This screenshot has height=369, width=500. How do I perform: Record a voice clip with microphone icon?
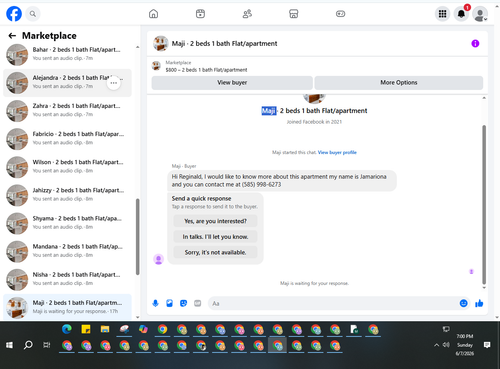(155, 303)
